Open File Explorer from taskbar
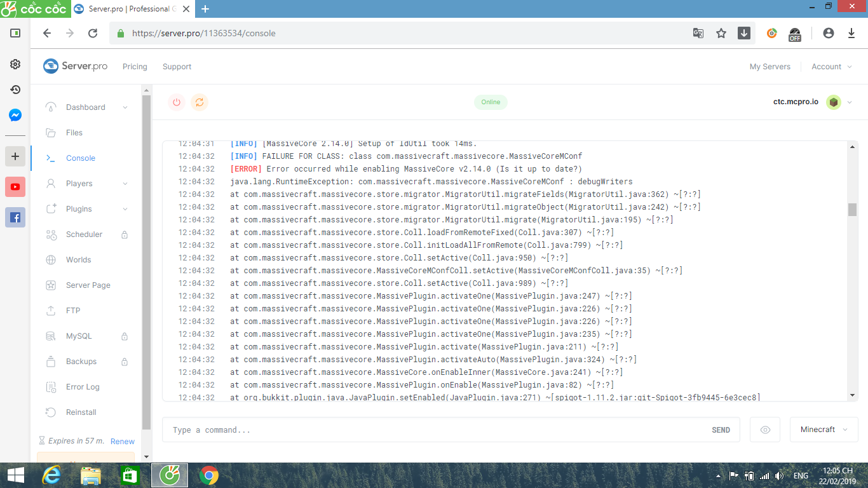 (91, 475)
